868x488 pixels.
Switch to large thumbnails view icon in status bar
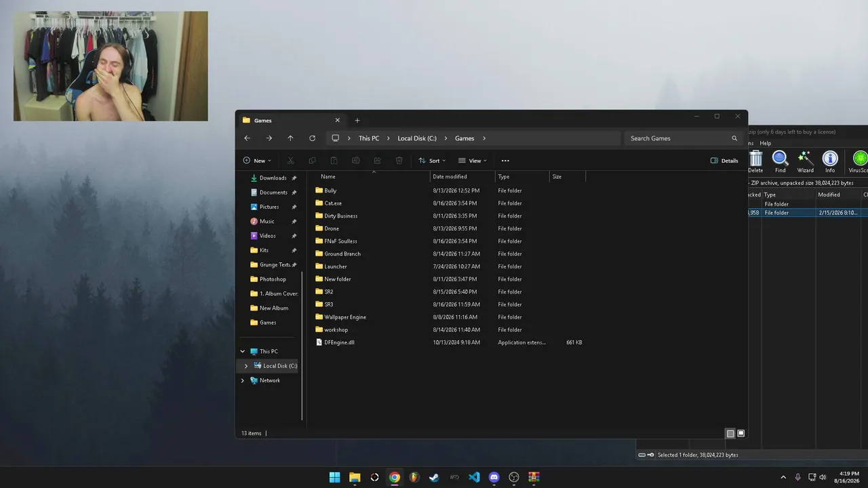click(741, 433)
